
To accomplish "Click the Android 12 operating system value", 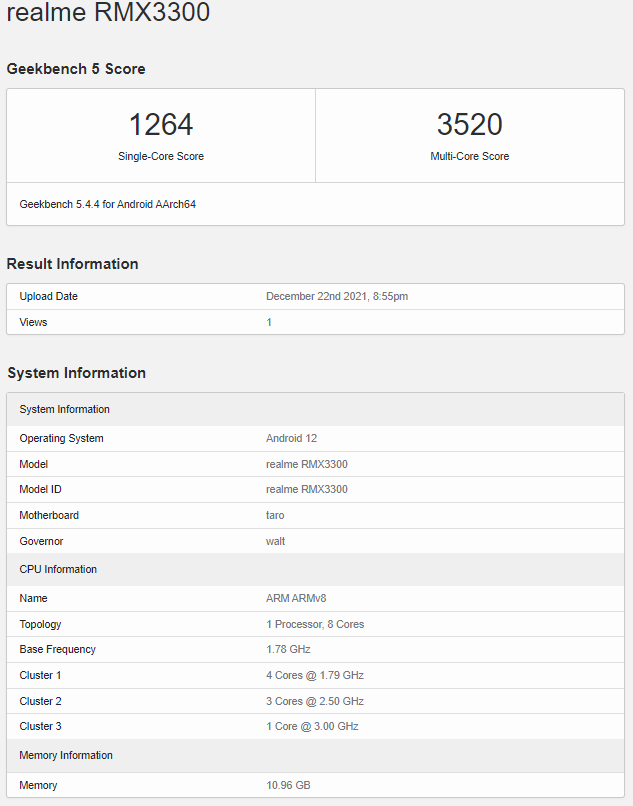I will 291,439.
